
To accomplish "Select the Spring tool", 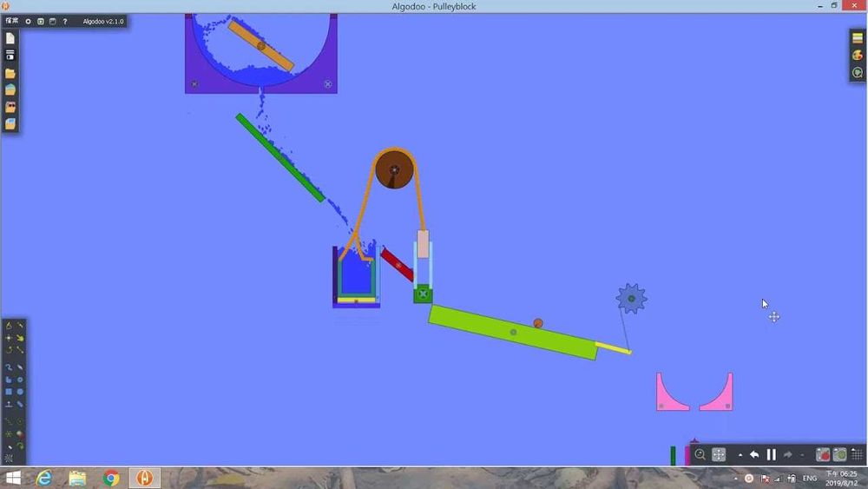I will (9, 421).
